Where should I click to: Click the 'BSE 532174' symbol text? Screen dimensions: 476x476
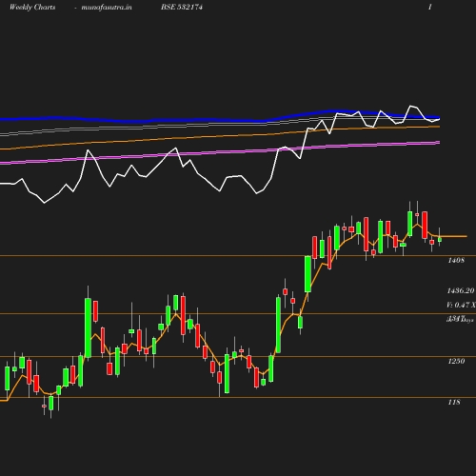182,8
